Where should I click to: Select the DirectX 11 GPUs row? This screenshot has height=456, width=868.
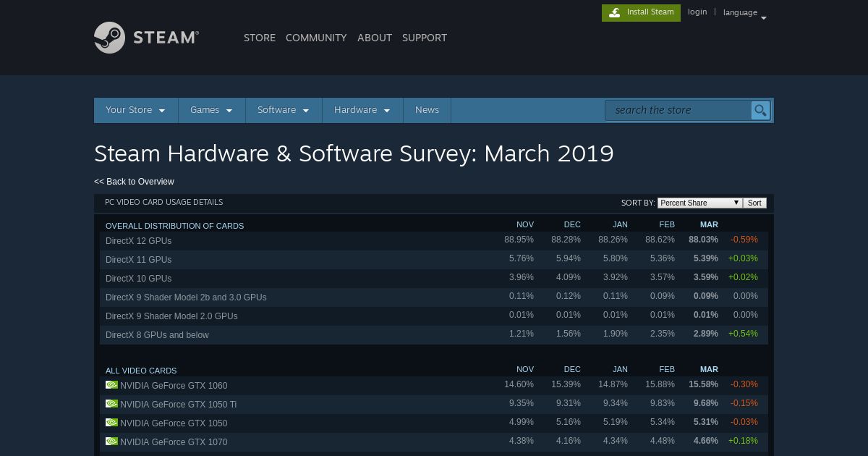tap(434, 259)
